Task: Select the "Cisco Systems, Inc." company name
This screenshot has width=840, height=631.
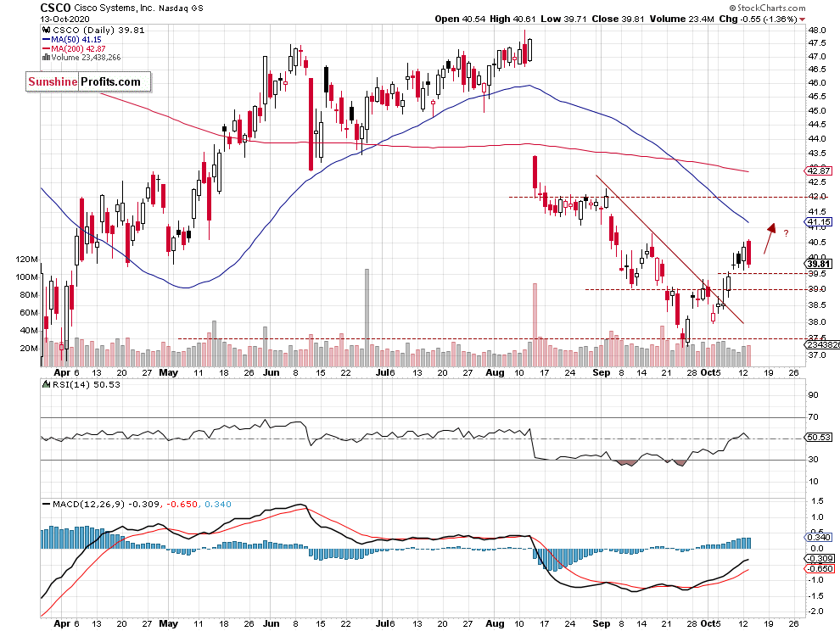Action: (114, 8)
